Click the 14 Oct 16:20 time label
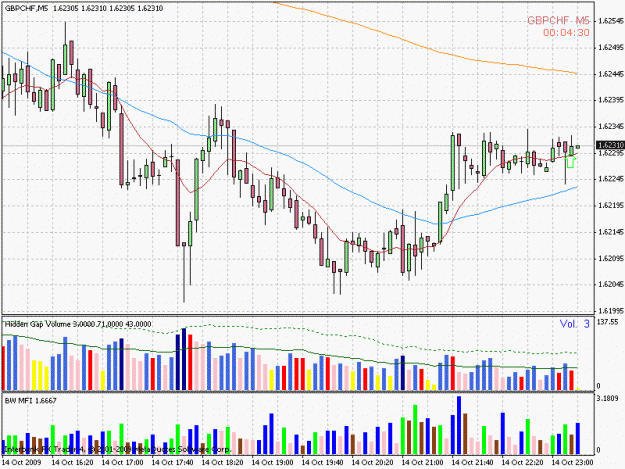625x469 pixels. [73, 462]
